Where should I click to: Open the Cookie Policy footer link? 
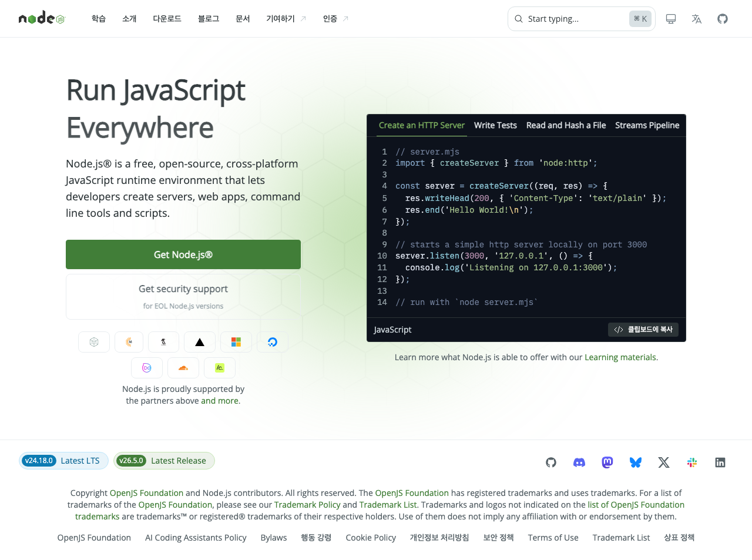[x=371, y=538]
